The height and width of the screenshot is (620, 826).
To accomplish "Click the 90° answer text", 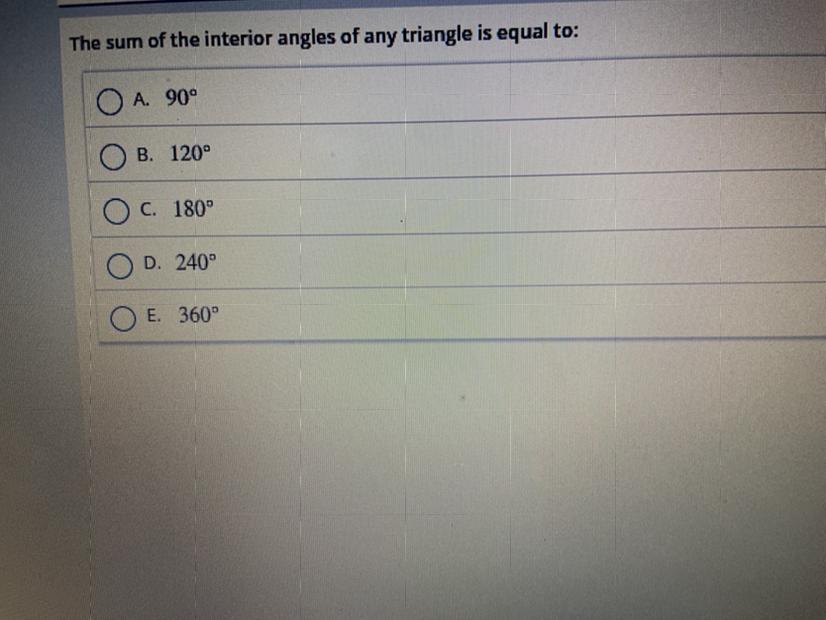I will pyautogui.click(x=181, y=97).
